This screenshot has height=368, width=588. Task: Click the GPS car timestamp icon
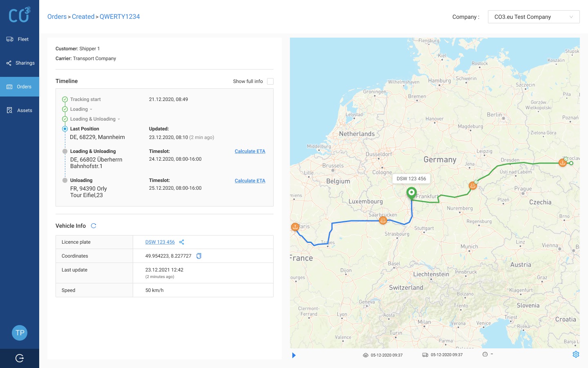[365, 355]
